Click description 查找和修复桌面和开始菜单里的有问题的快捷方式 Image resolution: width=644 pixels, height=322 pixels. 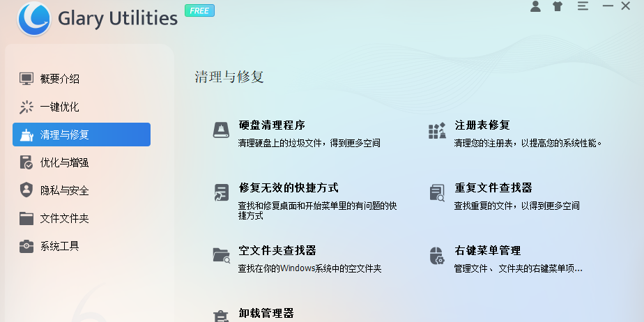pyautogui.click(x=318, y=210)
